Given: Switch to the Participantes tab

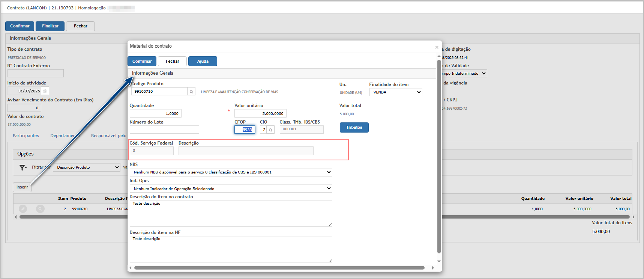Looking at the screenshot, I should click(26, 136).
